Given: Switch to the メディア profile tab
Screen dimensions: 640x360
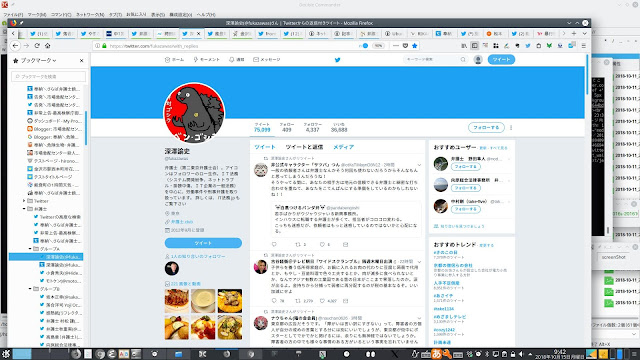Looking at the screenshot, I should pyautogui.click(x=343, y=147).
